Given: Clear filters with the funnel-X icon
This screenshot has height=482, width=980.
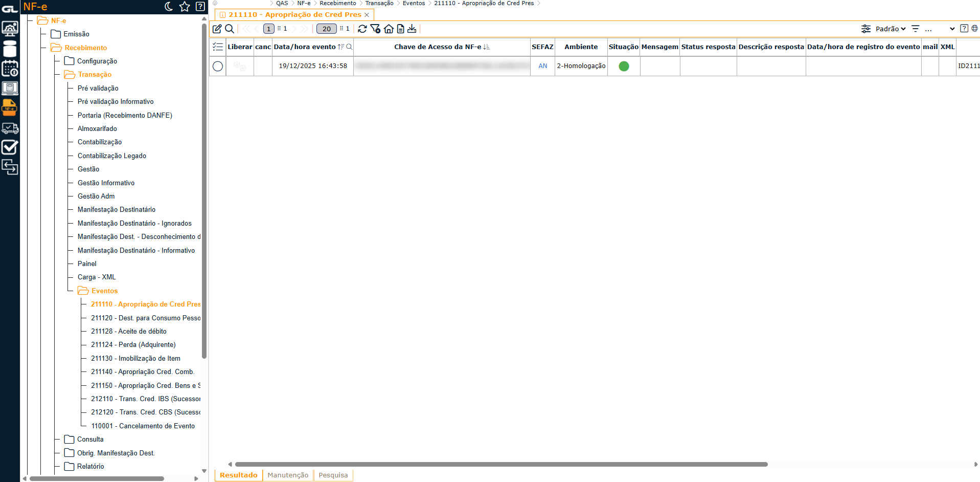Looking at the screenshot, I should [375, 29].
